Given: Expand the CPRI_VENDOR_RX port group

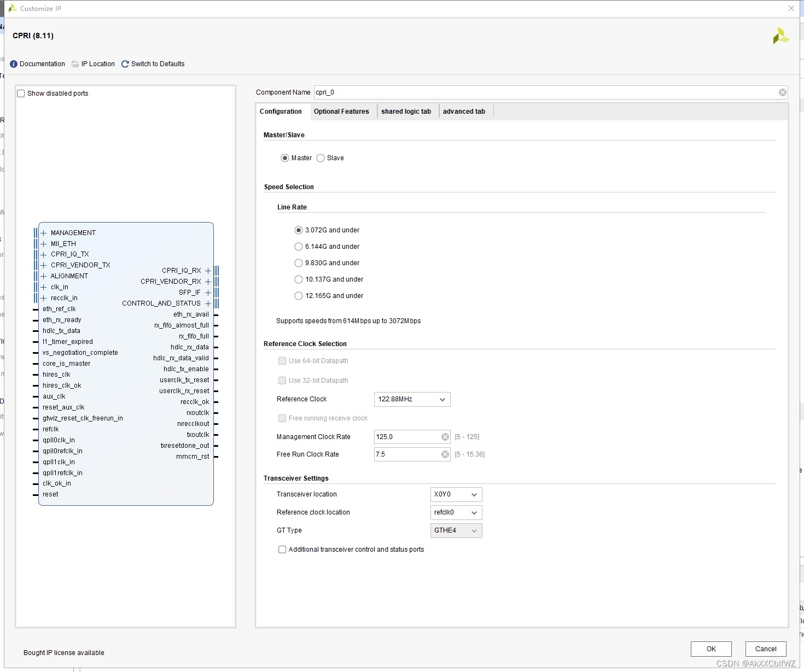Looking at the screenshot, I should point(208,282).
